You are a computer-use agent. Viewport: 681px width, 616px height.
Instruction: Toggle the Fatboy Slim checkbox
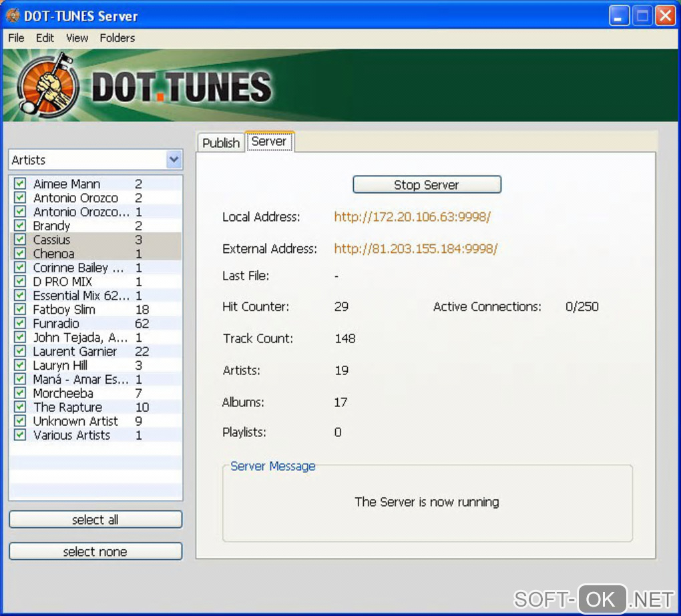(x=19, y=309)
